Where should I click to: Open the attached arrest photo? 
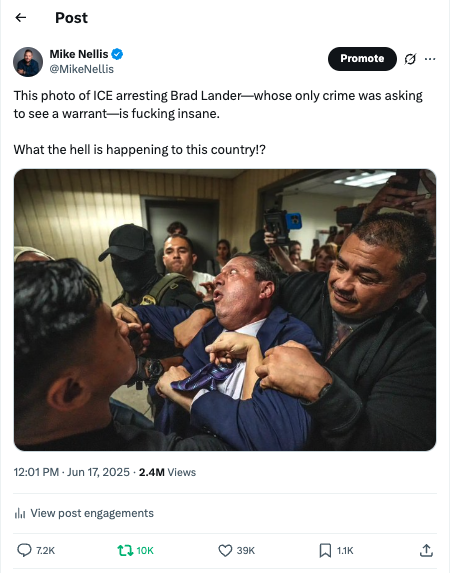tap(225, 310)
